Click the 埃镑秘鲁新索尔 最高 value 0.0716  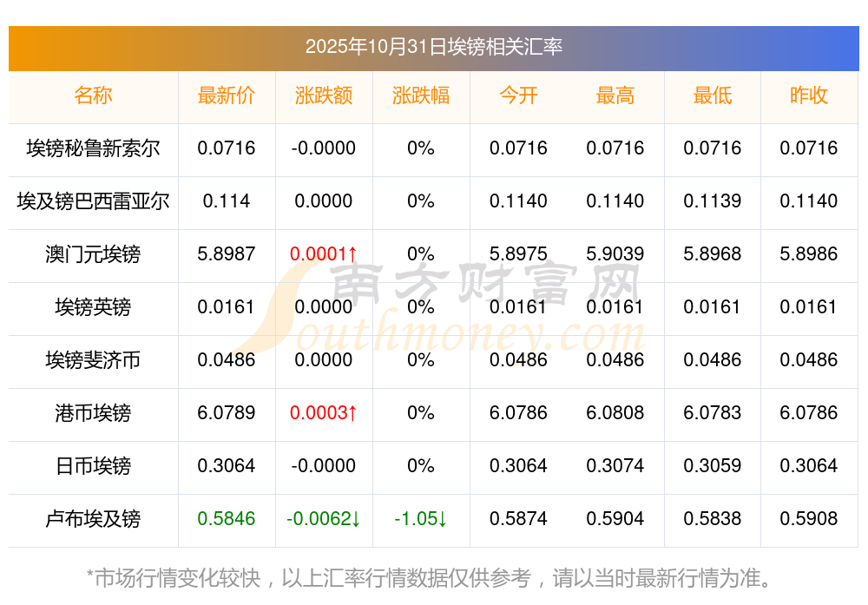615,148
